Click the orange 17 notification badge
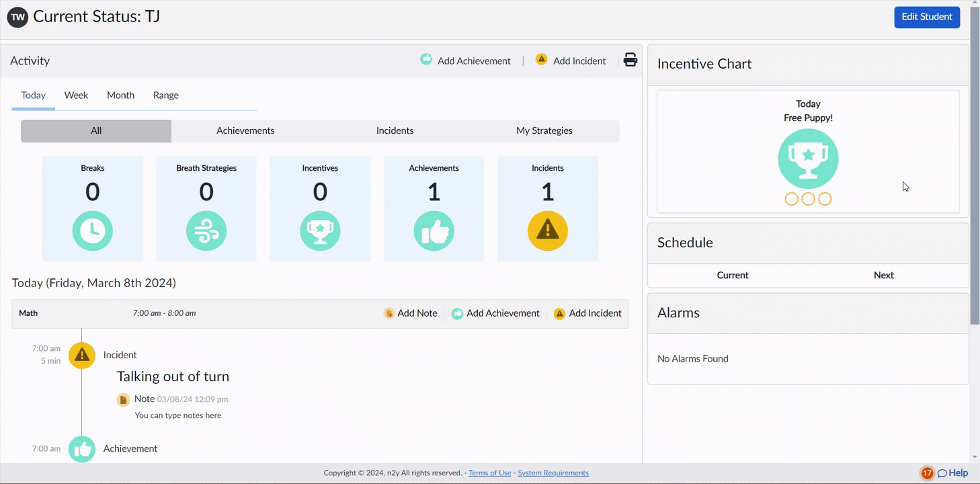The height and width of the screenshot is (484, 980). coord(928,473)
